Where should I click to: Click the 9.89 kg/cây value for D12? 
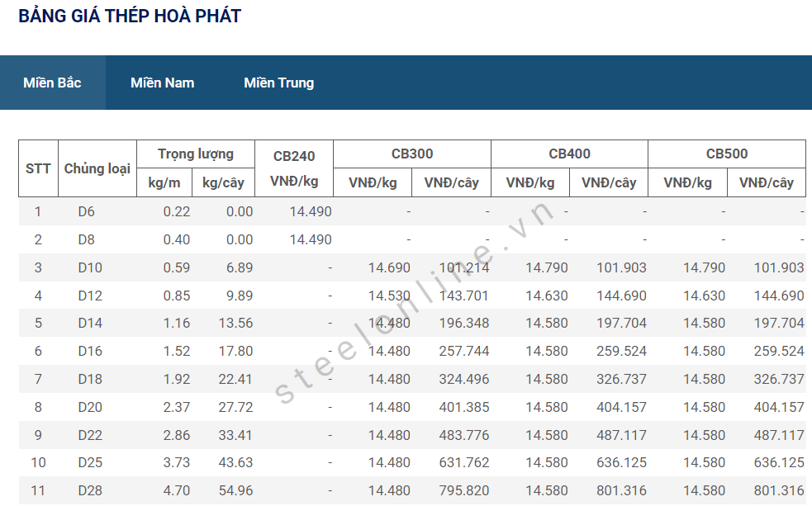pyautogui.click(x=240, y=296)
